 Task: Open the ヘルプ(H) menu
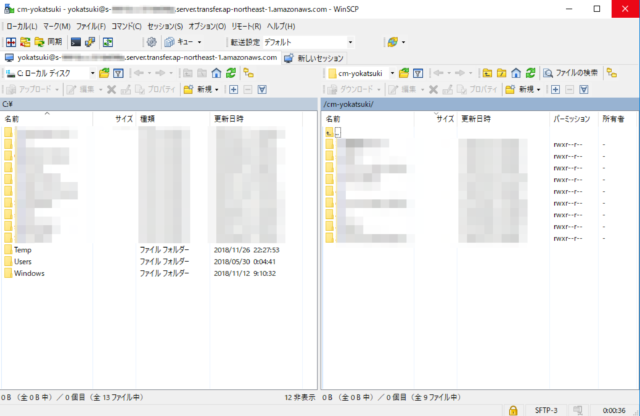click(x=281, y=27)
